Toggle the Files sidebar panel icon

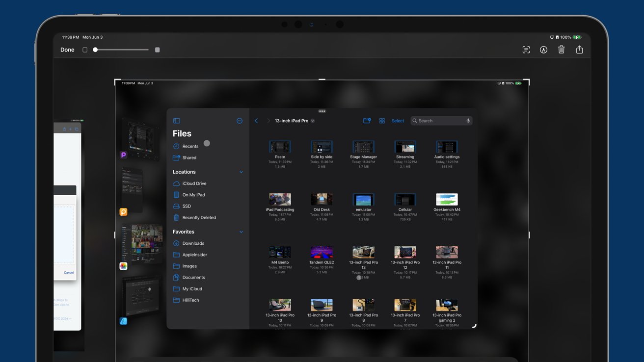pyautogui.click(x=177, y=121)
